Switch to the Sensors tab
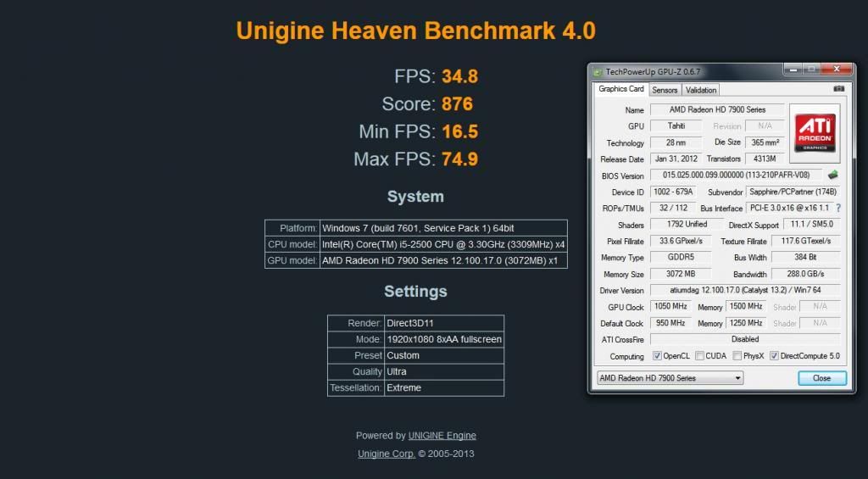868x479 pixels. pos(665,90)
